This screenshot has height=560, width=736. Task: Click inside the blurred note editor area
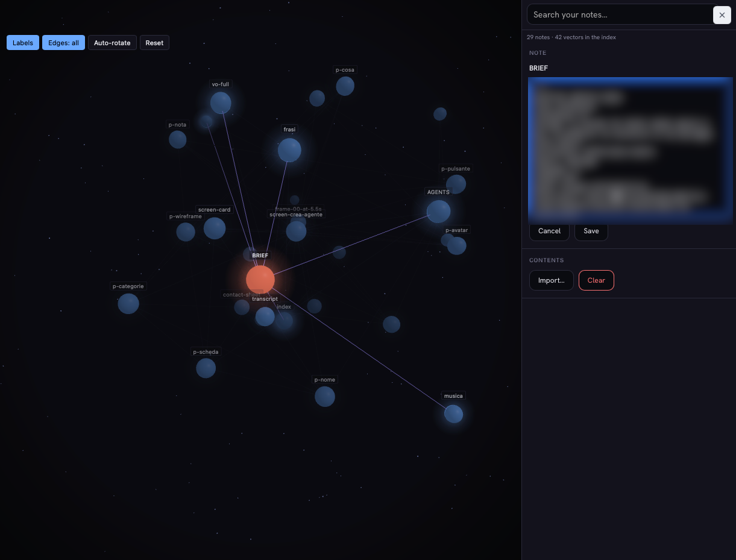(631, 151)
